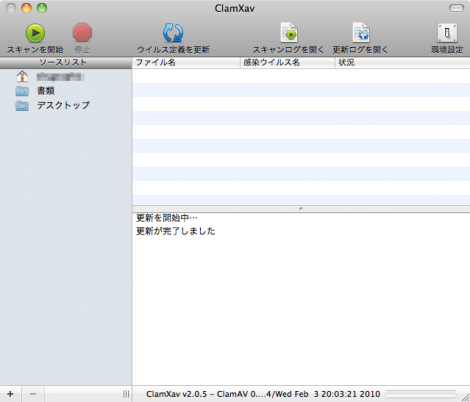Select the 書類 folder in source list
Screen dimensions: 470x402
click(66, 91)
